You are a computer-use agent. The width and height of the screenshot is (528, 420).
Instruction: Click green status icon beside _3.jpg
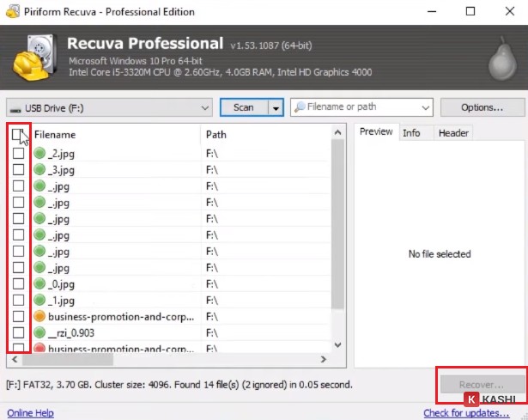pyautogui.click(x=39, y=170)
